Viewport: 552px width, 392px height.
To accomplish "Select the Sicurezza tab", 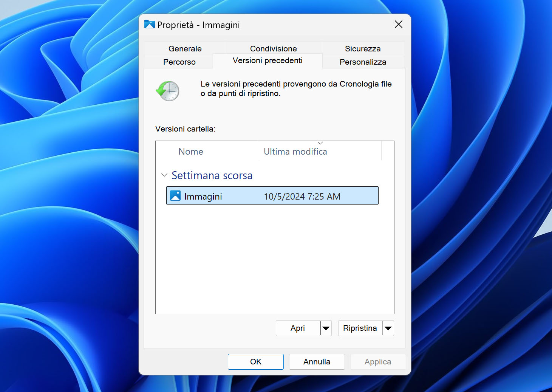I will [363, 48].
